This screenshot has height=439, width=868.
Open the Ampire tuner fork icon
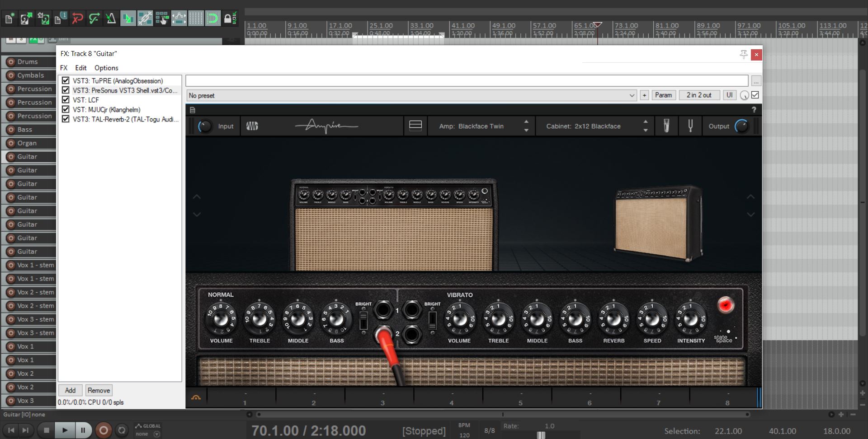coord(690,126)
